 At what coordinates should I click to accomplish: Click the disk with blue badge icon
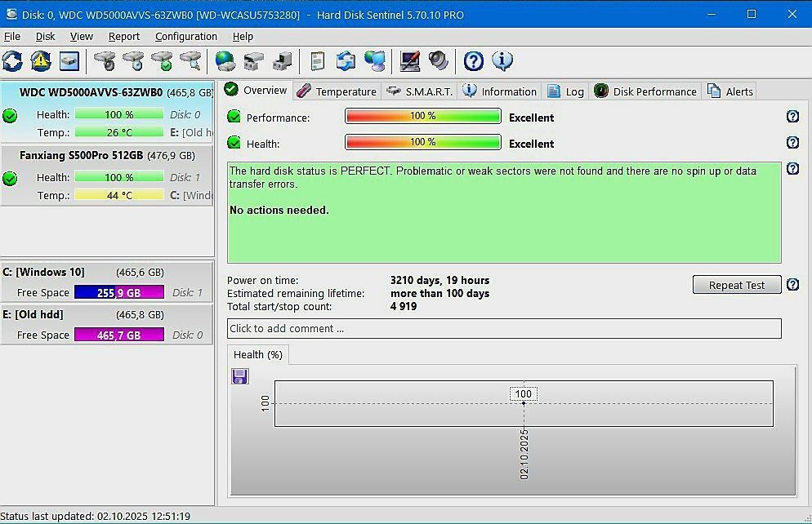134,61
